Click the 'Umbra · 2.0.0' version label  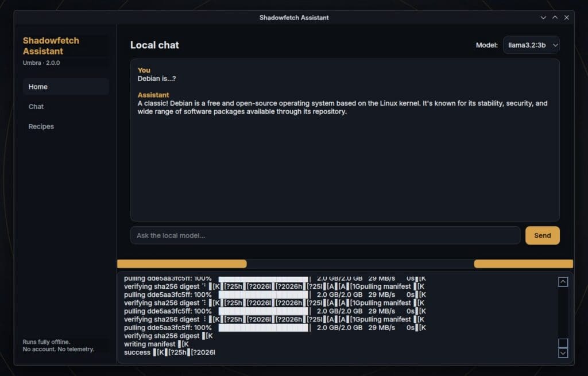(41, 63)
